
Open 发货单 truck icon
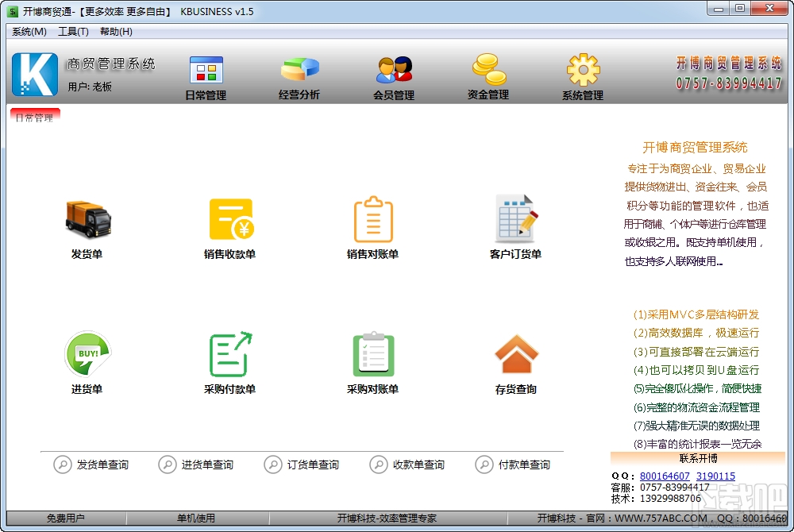point(88,218)
